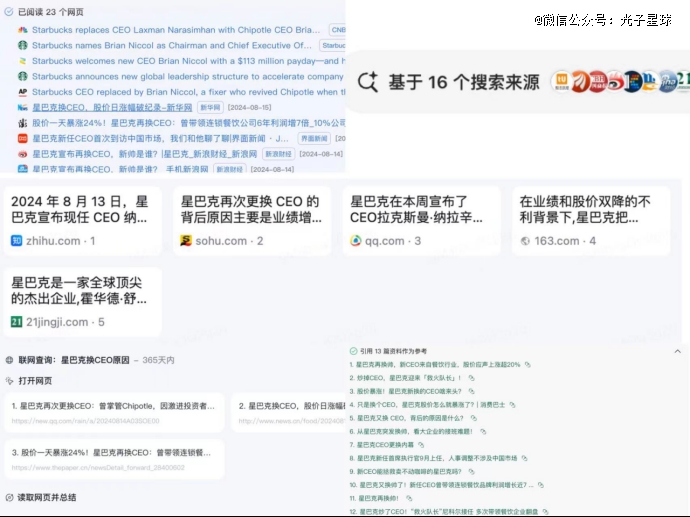The width and height of the screenshot is (690, 517).
Task: Click the link icon after reference 4 消费巴士
Action: [x=512, y=405]
